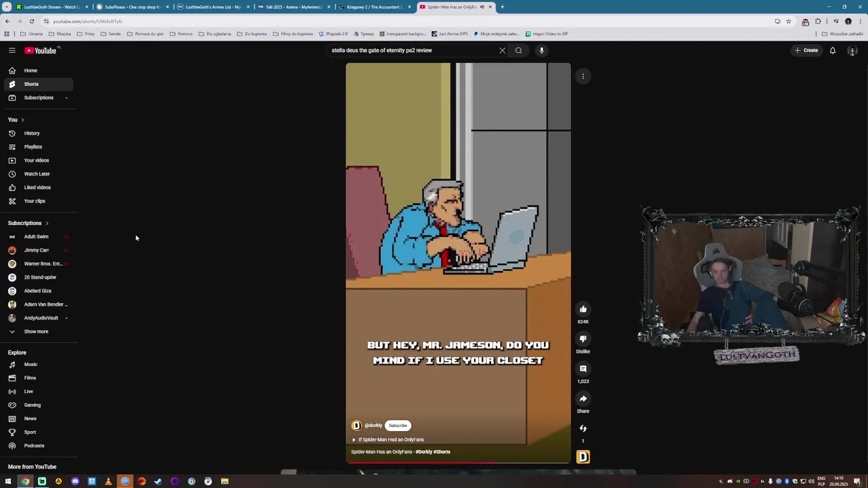
Task: Open Films in Explore
Action: [37, 378]
